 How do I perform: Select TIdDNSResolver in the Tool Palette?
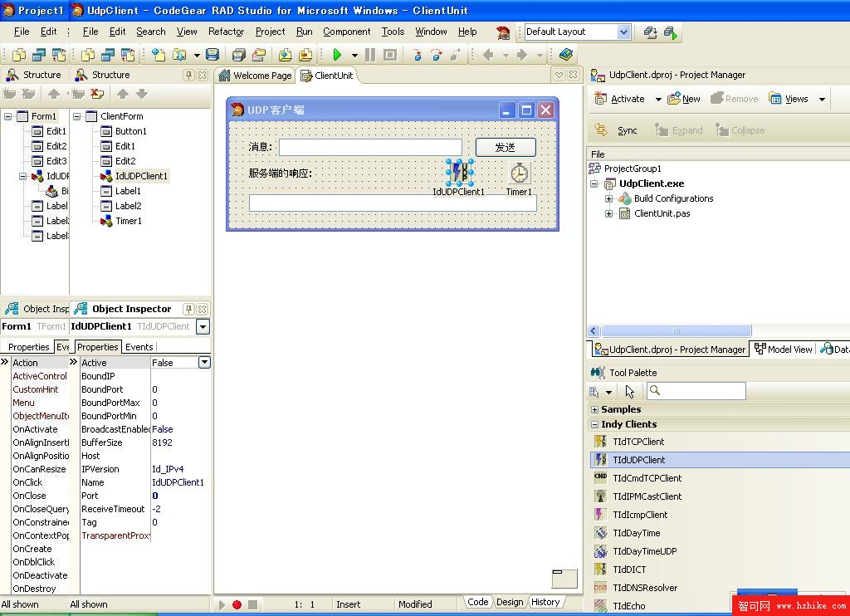click(645, 588)
